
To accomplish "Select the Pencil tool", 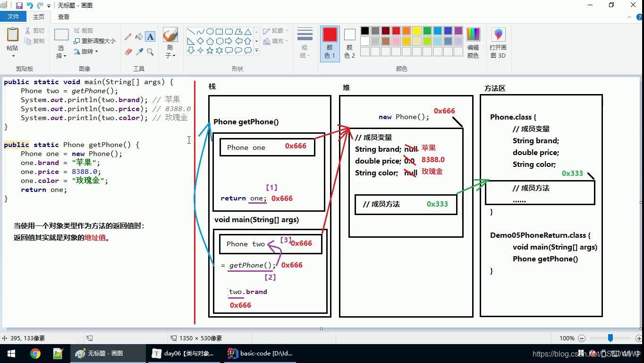I will [x=128, y=37].
